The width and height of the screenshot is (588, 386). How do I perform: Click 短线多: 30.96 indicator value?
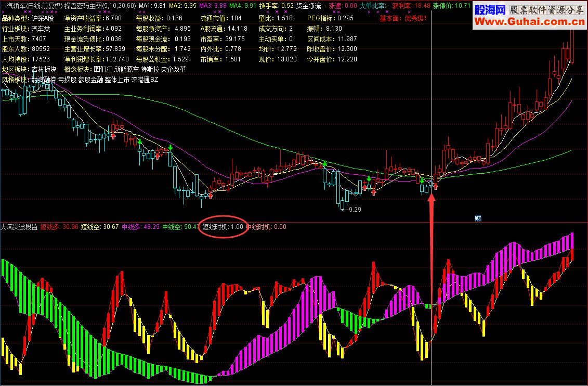[59, 227]
